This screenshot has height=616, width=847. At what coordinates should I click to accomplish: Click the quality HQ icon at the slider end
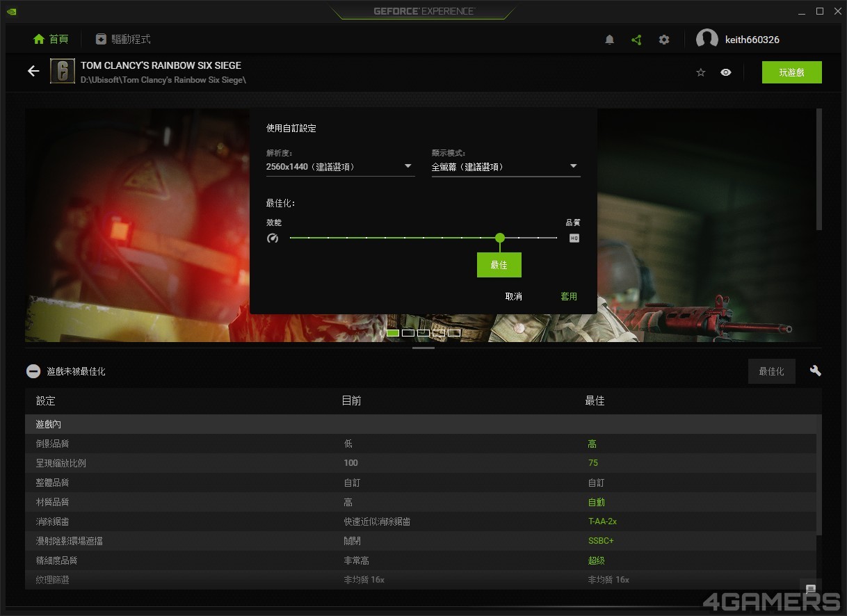pyautogui.click(x=574, y=238)
